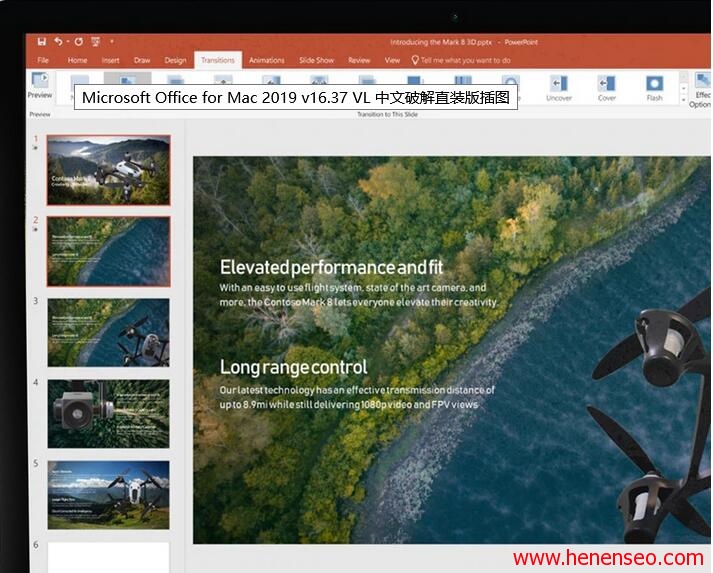Image resolution: width=713 pixels, height=573 pixels.
Task: Open the Slide Show tab
Action: pos(316,60)
